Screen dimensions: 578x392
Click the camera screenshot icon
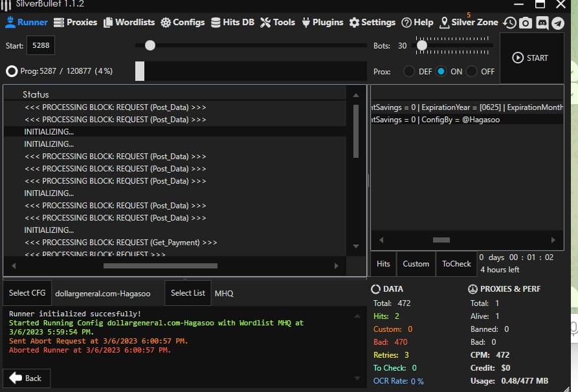pyautogui.click(x=526, y=23)
